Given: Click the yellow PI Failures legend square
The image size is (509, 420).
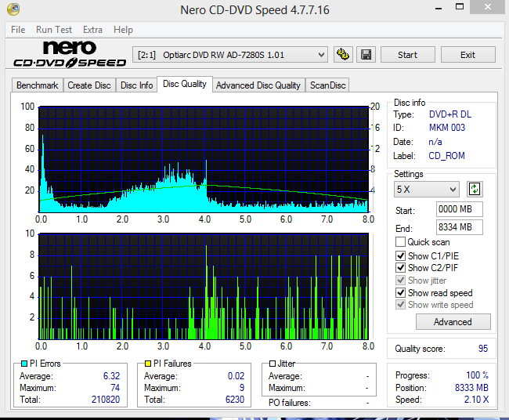Looking at the screenshot, I should (148, 364).
